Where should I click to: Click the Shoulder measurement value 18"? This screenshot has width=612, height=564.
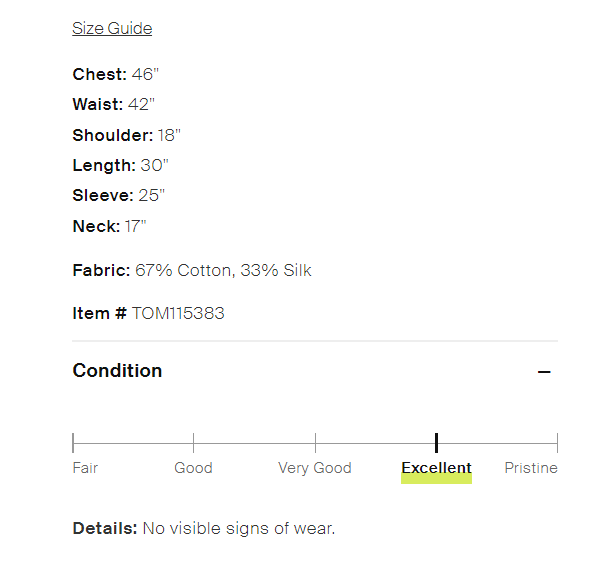[x=169, y=135]
